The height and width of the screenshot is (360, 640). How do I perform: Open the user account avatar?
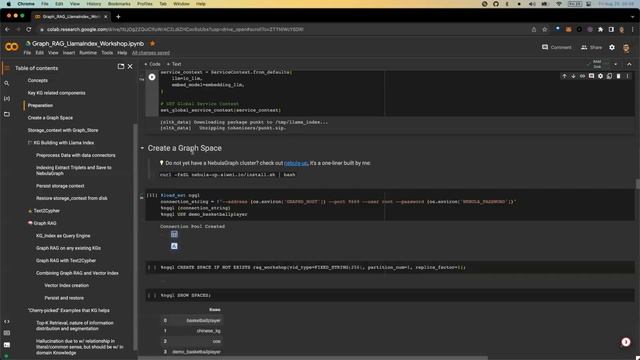tap(626, 48)
